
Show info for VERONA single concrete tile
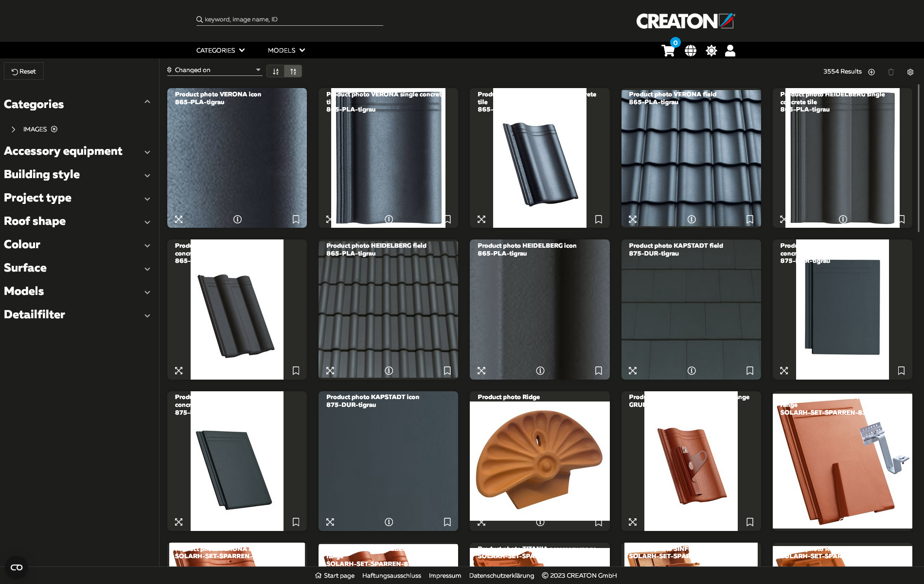[389, 219]
